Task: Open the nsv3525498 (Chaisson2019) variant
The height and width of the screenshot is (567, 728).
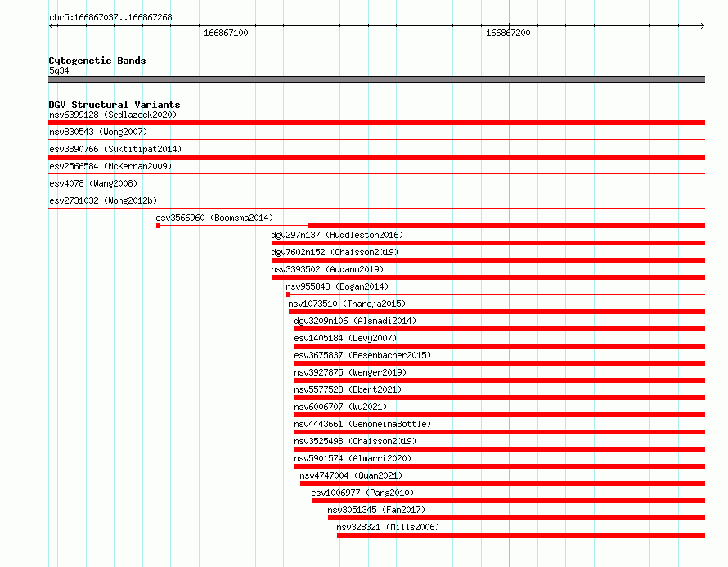Action: [x=355, y=441]
